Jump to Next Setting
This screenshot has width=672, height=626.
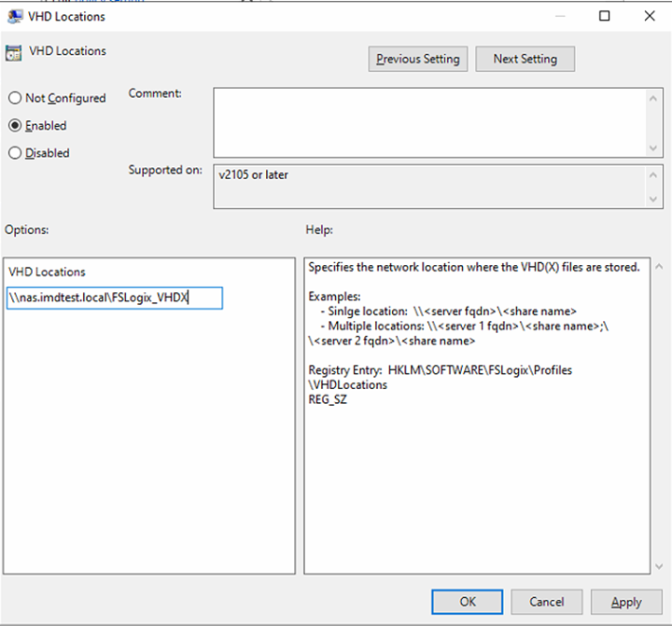click(525, 59)
